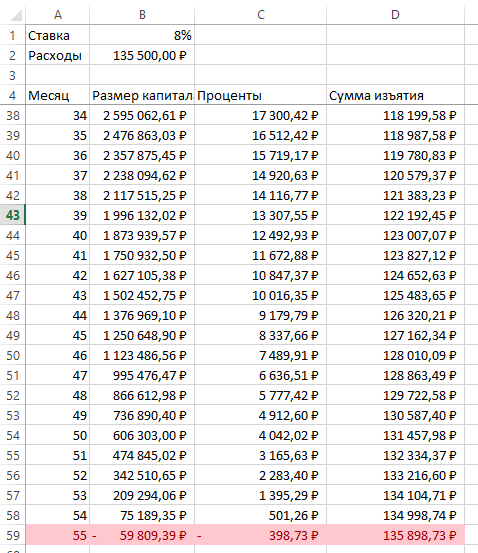This screenshot has width=478, height=553.
Task: Click month cell 44
Action: point(58,315)
